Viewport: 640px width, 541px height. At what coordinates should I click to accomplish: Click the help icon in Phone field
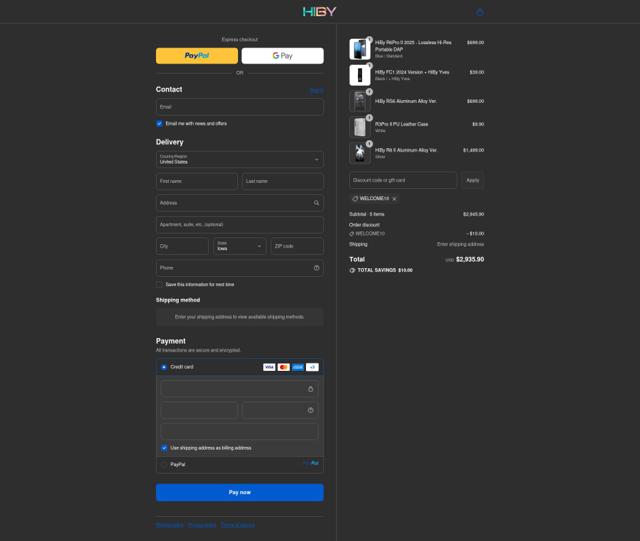point(316,268)
